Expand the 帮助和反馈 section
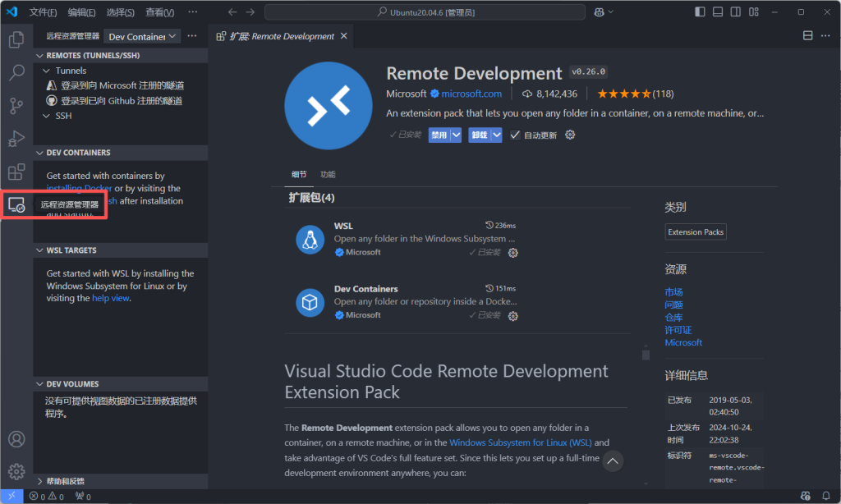Screen dimensions: 841x504 tap(39, 481)
